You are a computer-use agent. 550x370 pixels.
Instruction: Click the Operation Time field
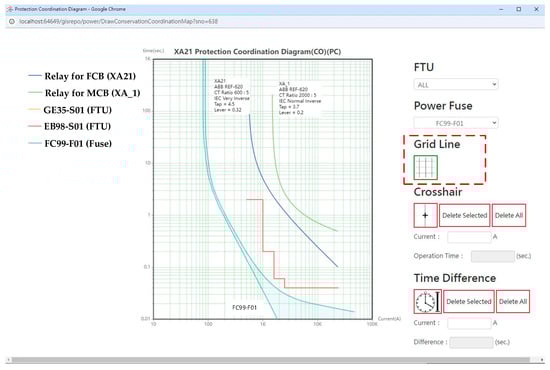point(492,256)
